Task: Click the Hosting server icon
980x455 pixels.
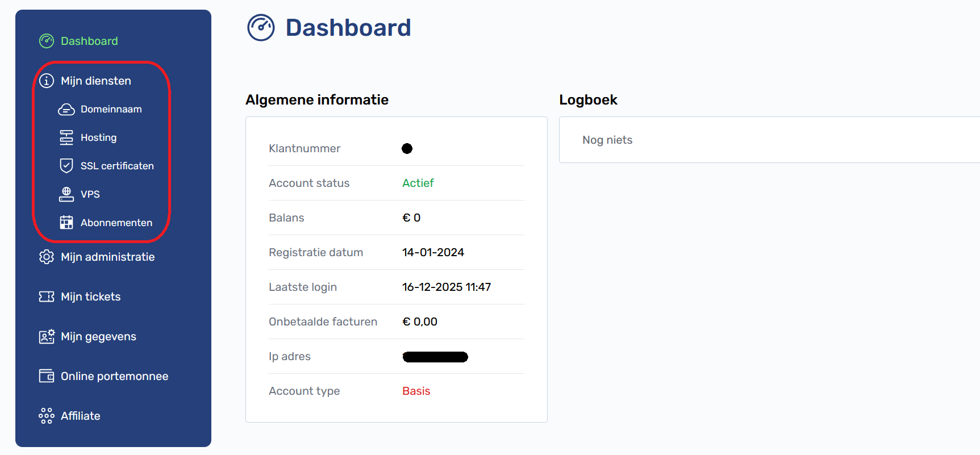Action: [x=66, y=137]
